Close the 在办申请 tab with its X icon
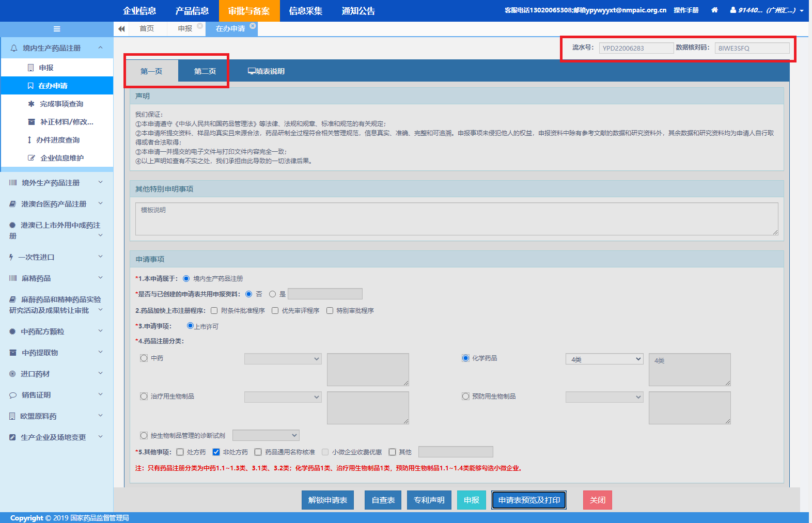This screenshot has height=523, width=812. (x=253, y=26)
